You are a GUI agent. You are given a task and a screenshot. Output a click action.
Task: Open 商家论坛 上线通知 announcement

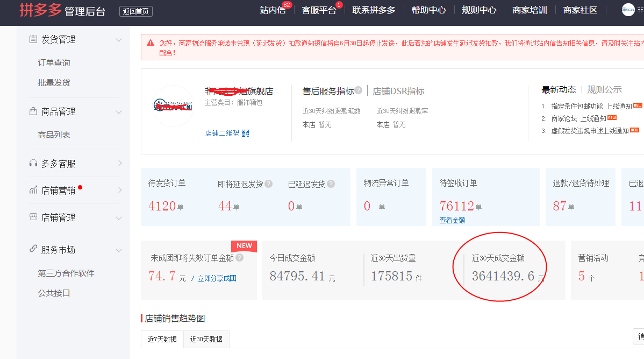click(x=579, y=118)
